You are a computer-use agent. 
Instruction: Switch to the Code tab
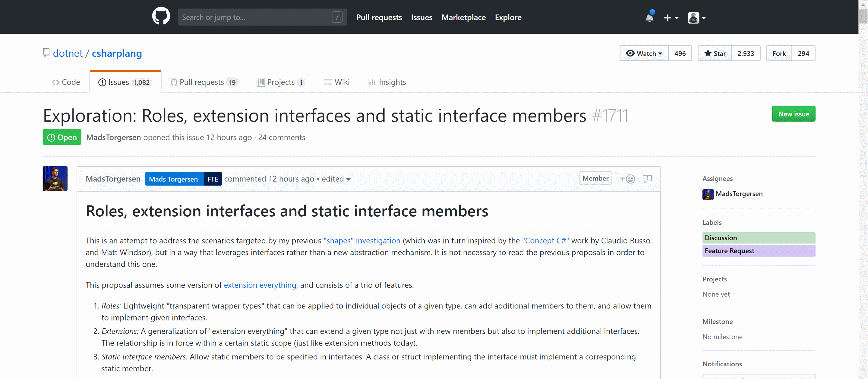66,82
